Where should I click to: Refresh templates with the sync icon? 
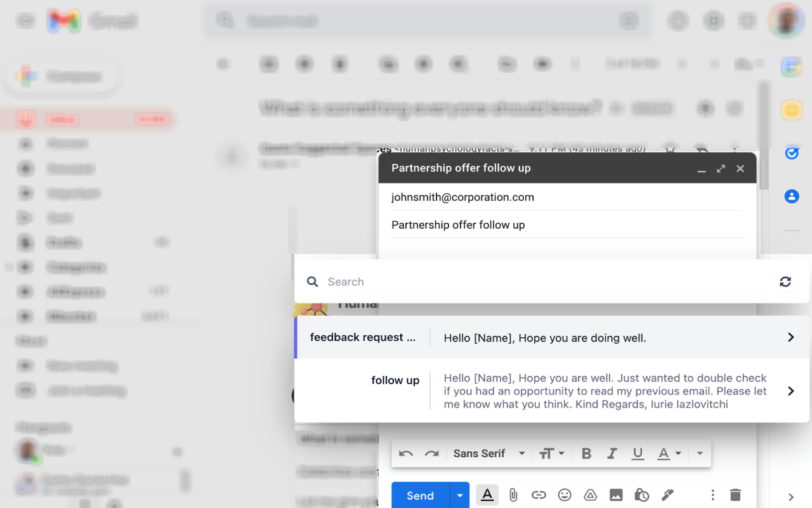pyautogui.click(x=785, y=282)
